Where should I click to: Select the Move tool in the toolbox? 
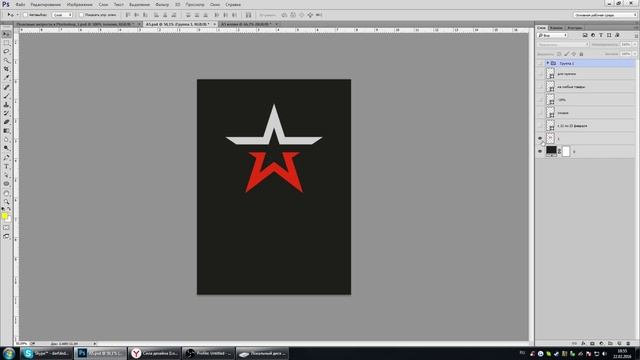pos(6,34)
